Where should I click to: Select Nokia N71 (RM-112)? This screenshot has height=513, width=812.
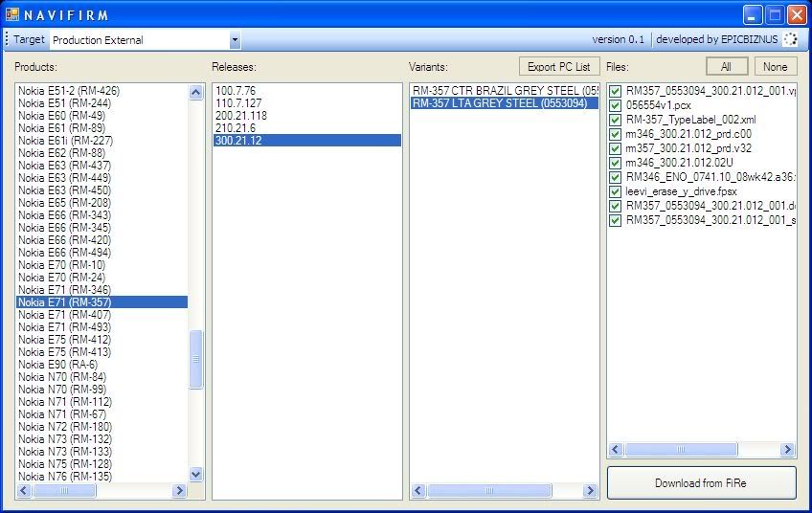click(x=102, y=401)
